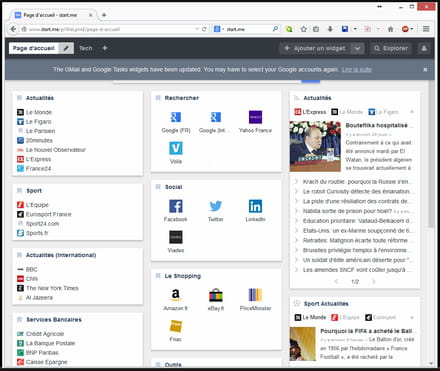This screenshot has height=371, width=440.
Task: Reload the page with the refresh icon
Action: click(x=204, y=29)
